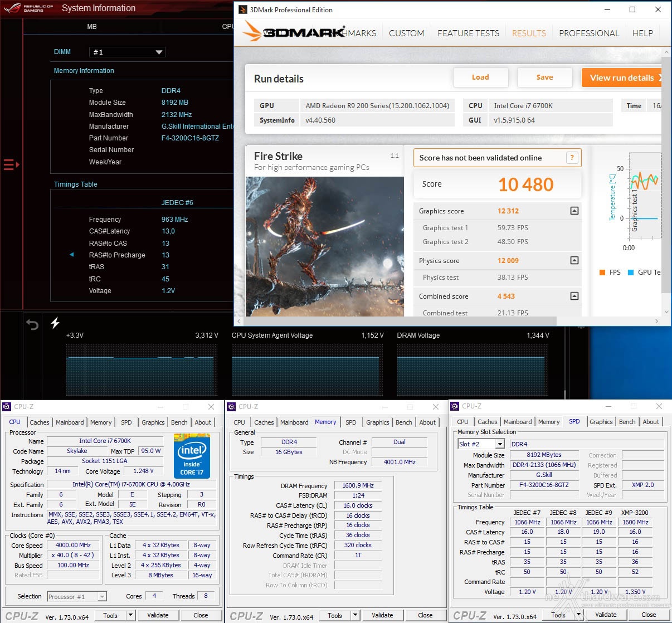
Task: Click the part number F4-3200C16-8GTZ in ROG window
Action: point(190,138)
